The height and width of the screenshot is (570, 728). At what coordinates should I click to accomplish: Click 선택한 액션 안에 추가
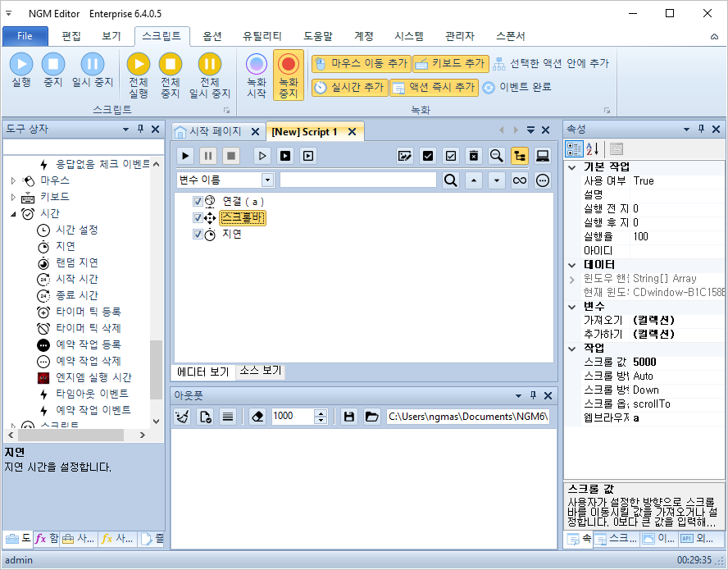(x=551, y=64)
